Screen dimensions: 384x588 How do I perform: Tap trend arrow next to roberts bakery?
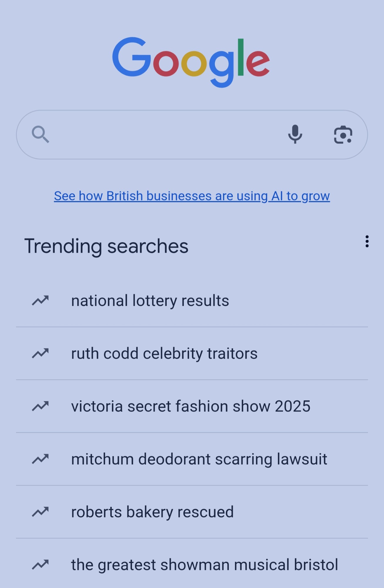point(40,512)
